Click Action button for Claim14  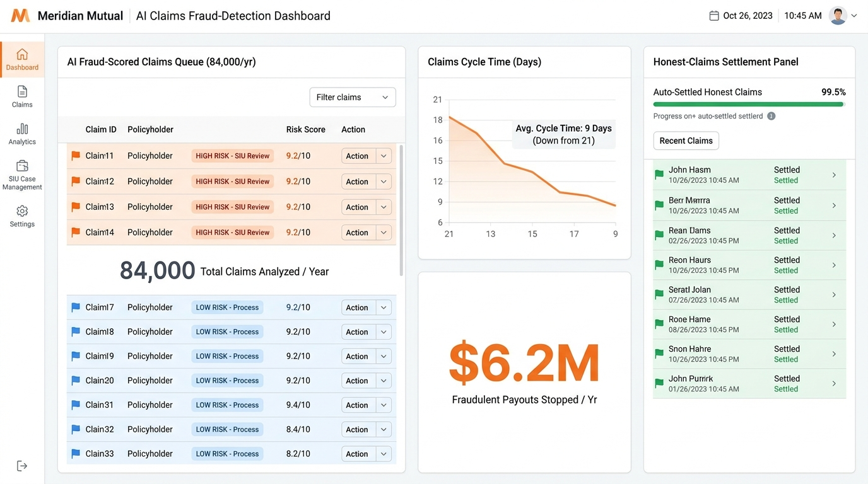(x=357, y=233)
